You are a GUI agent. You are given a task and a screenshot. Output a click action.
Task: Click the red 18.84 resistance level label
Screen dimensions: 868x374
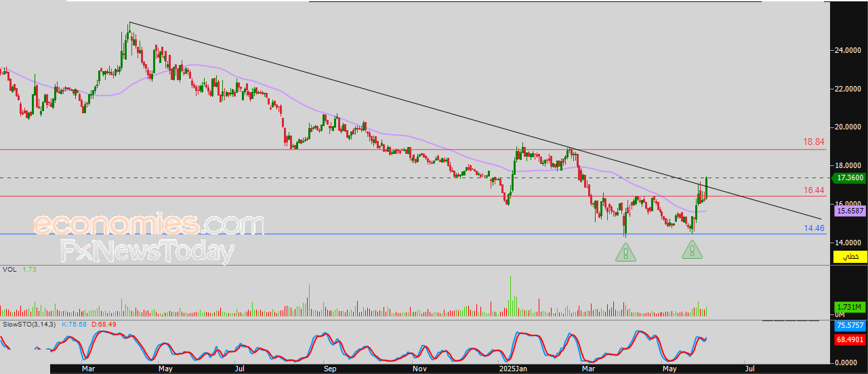814,142
